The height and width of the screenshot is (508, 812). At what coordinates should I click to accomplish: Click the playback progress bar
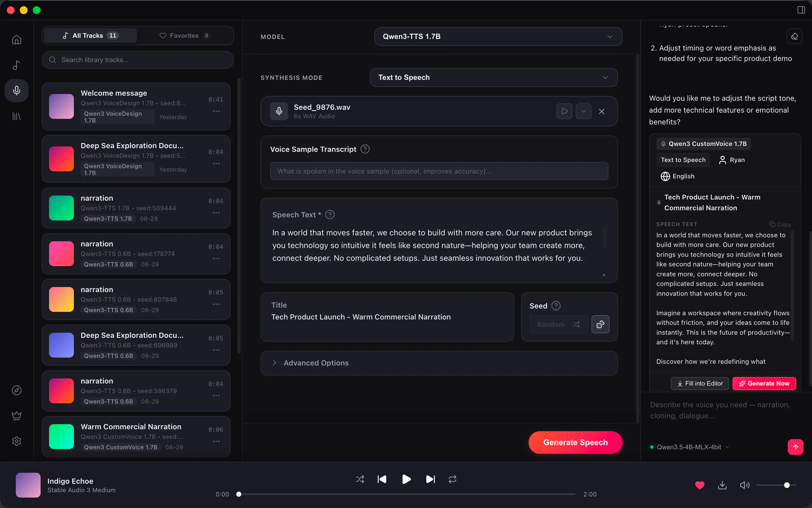click(x=407, y=494)
